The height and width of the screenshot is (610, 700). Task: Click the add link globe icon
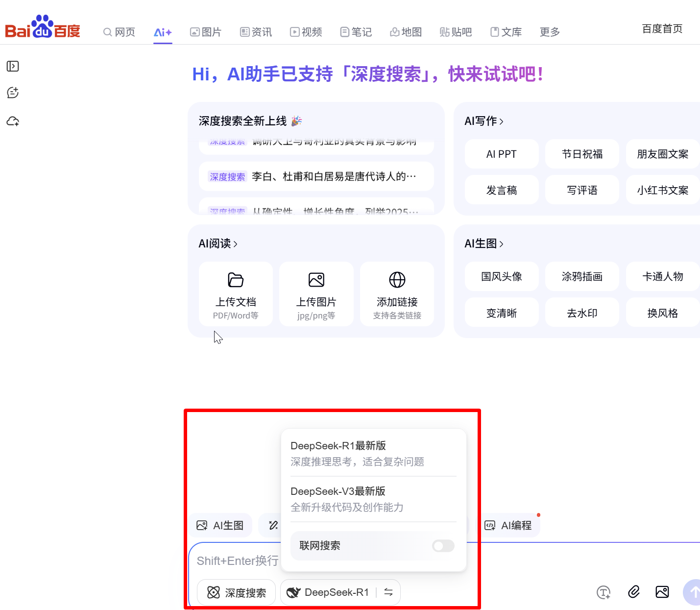tap(397, 280)
